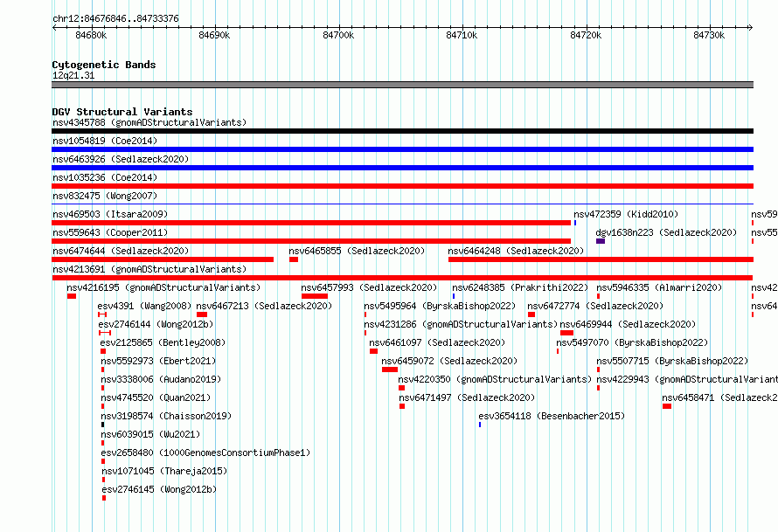778x532 pixels.
Task: Open nsv6474644 (Sedlazeck2020) label
Action: coord(121,251)
